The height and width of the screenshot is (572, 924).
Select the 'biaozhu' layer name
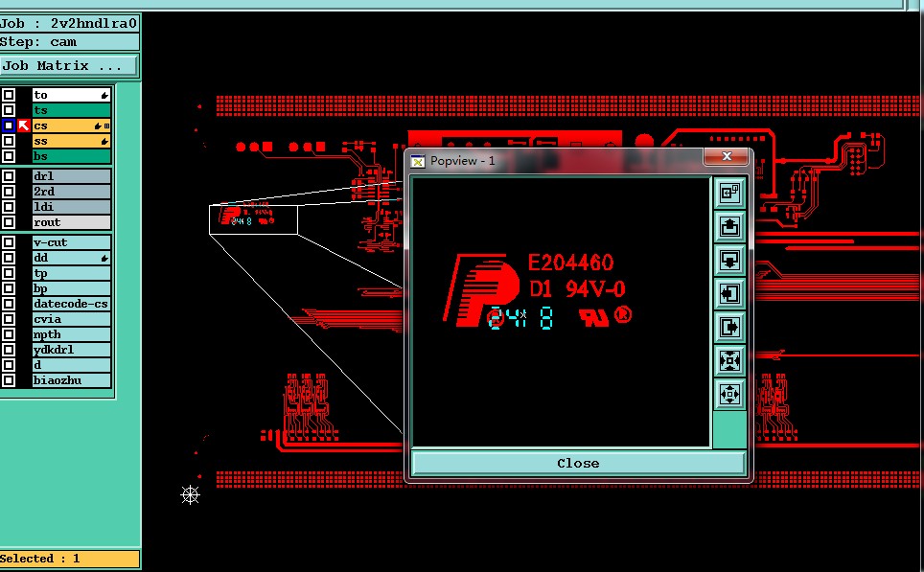(x=71, y=380)
